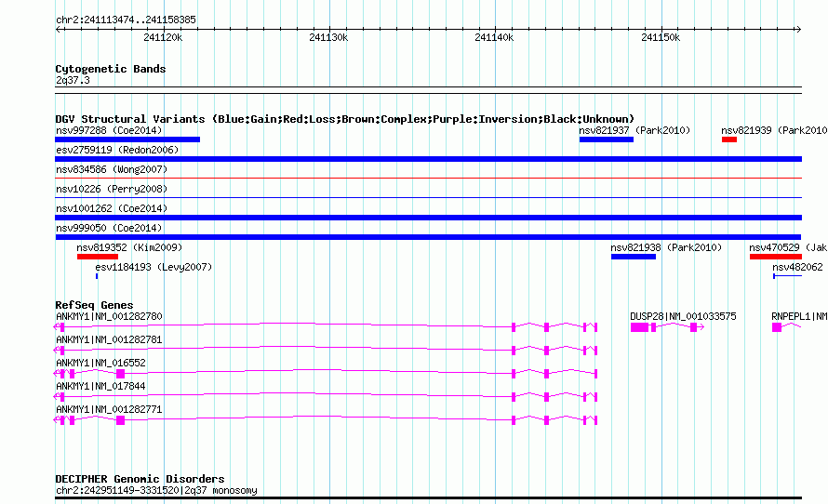Click the esv1184193 (Levy2007) label
Screen dimensions: 828x504
click(x=154, y=267)
